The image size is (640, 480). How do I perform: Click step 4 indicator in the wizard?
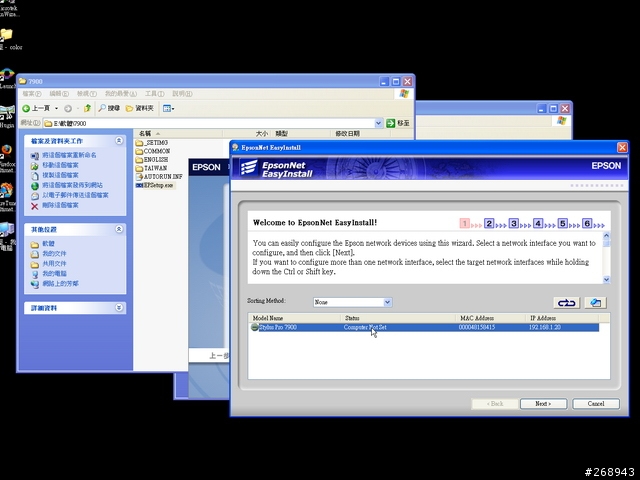point(538,223)
